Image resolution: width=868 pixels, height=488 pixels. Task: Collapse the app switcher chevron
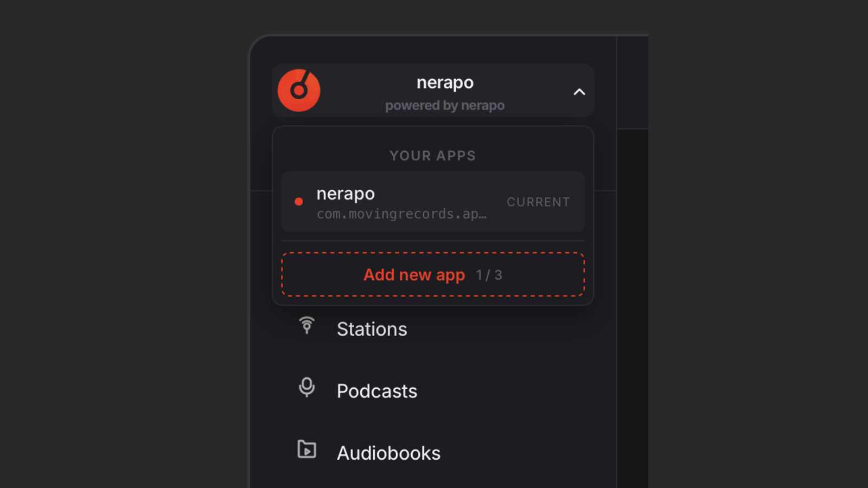(579, 92)
